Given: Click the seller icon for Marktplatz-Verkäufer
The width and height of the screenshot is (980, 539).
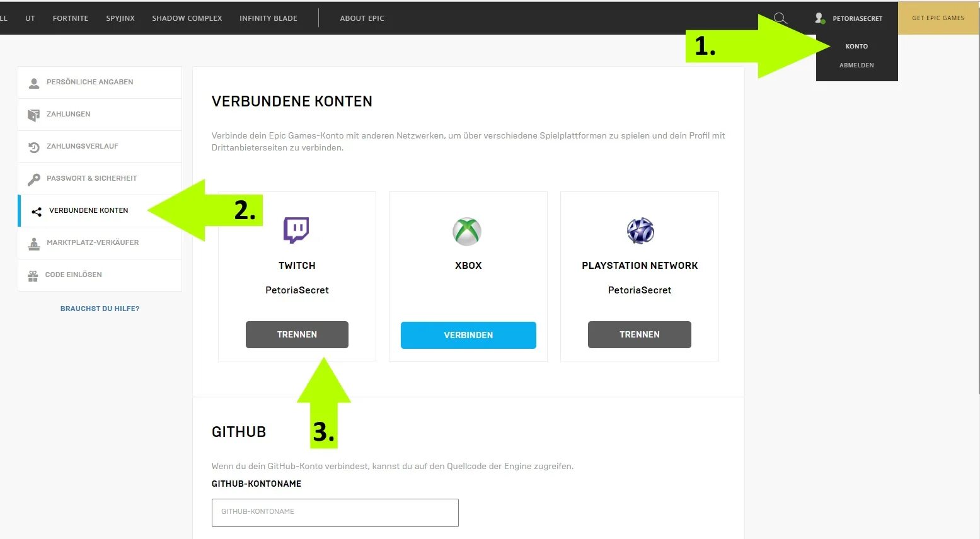Looking at the screenshot, I should pyautogui.click(x=34, y=243).
